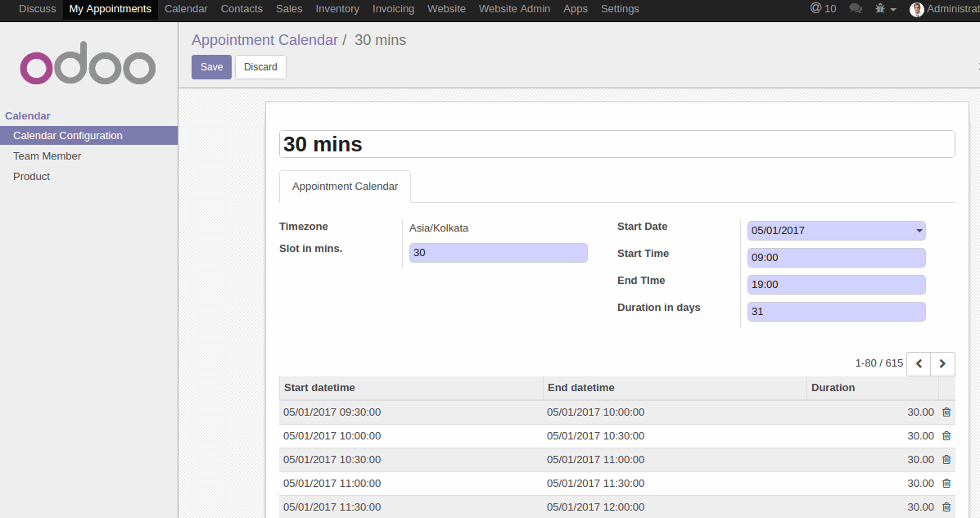
Task: Click the Calendar sidebar heading
Action: point(28,115)
